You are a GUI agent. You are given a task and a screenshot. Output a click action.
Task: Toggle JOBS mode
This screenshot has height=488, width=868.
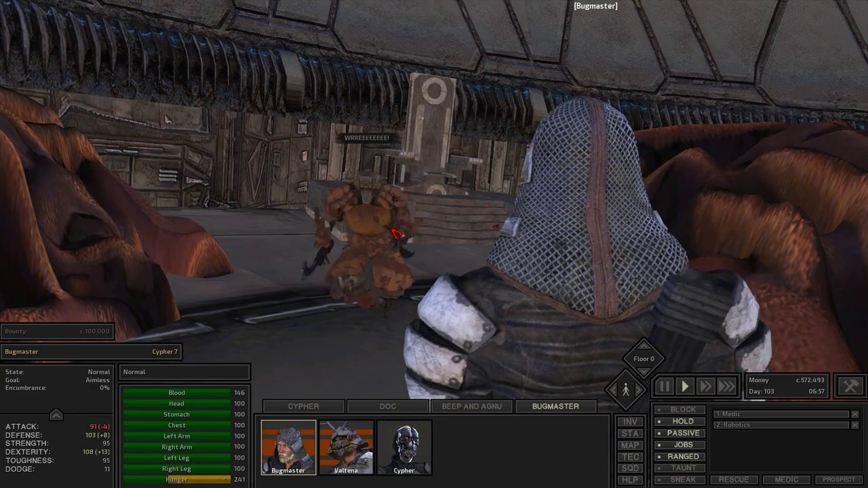point(679,445)
